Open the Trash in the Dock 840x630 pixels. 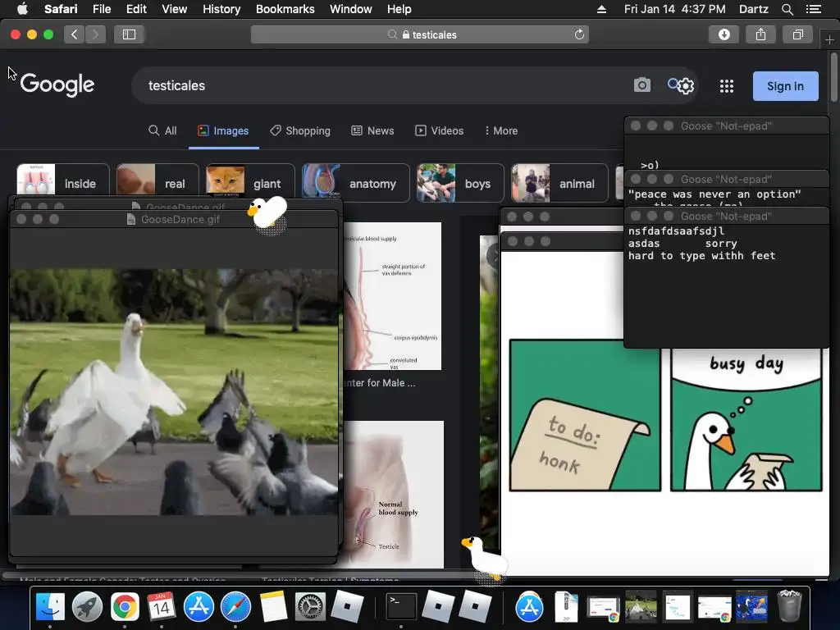tap(789, 606)
